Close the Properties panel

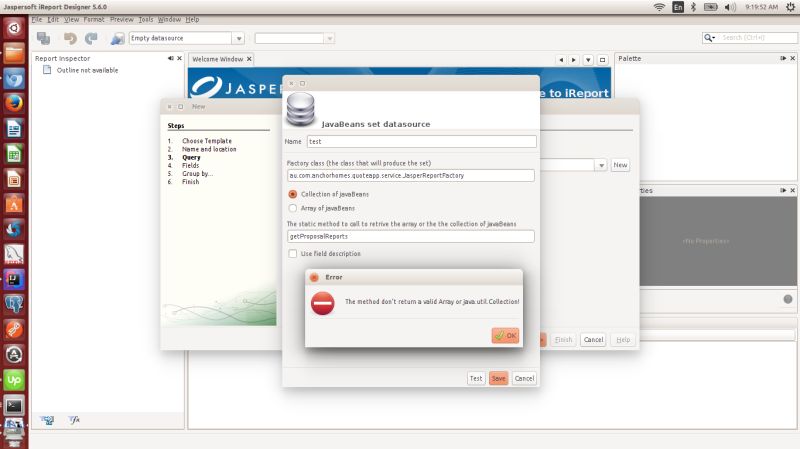click(x=792, y=190)
